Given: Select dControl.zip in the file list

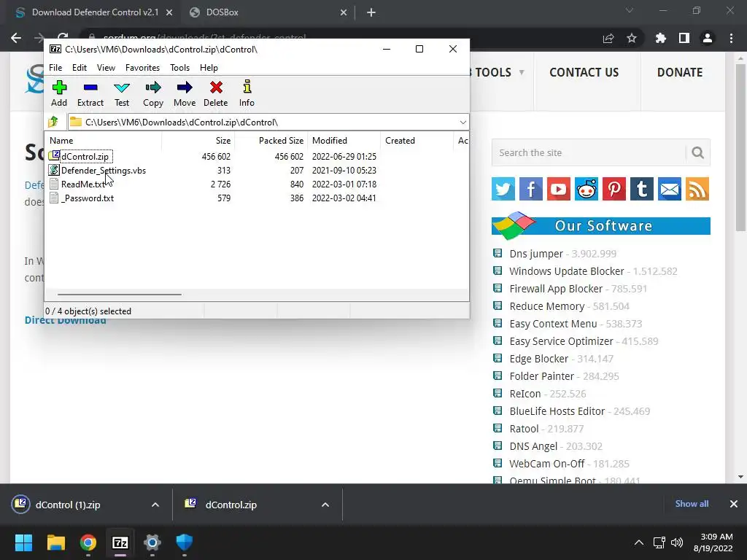Looking at the screenshot, I should click(x=85, y=156).
